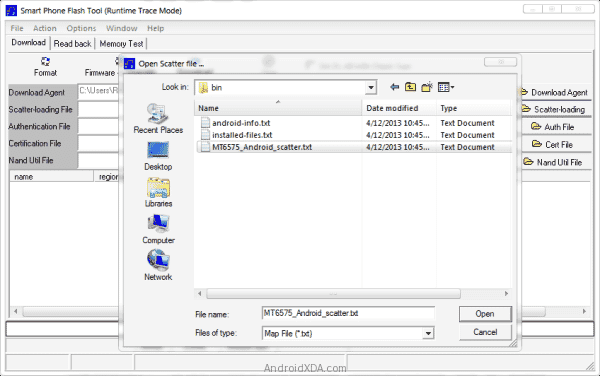Viewport: 600px width, 376px height.
Task: Open Computer in the dialog sidebar
Action: coord(158,229)
